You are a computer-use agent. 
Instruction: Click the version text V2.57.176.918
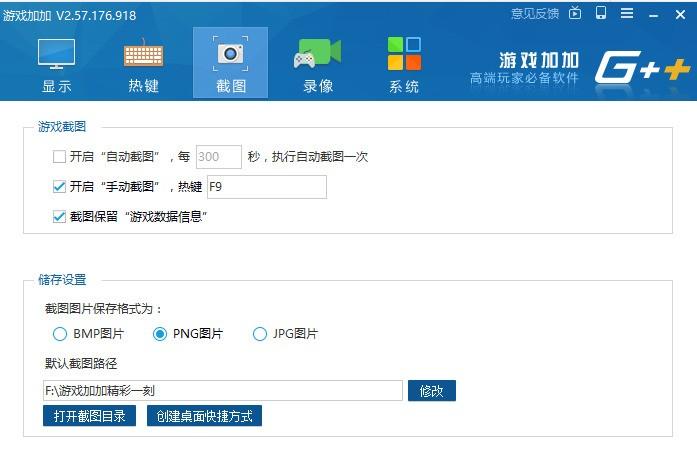[x=96, y=16]
